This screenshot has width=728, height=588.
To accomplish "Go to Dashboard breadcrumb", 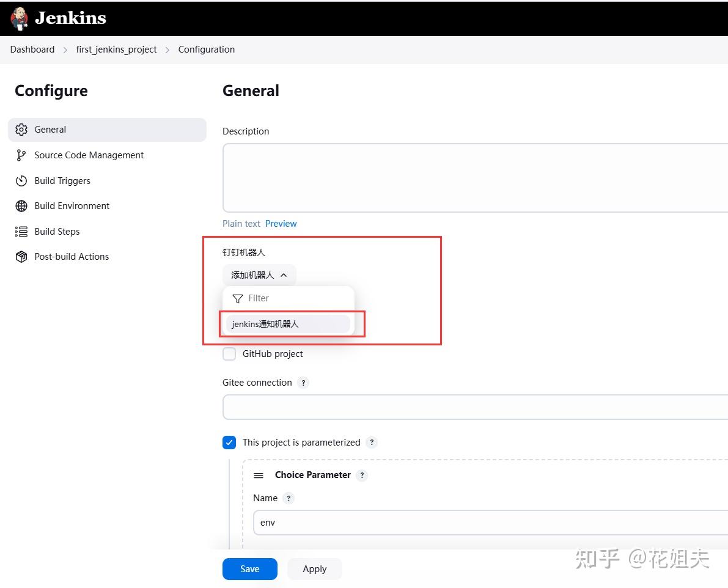I will click(x=32, y=49).
